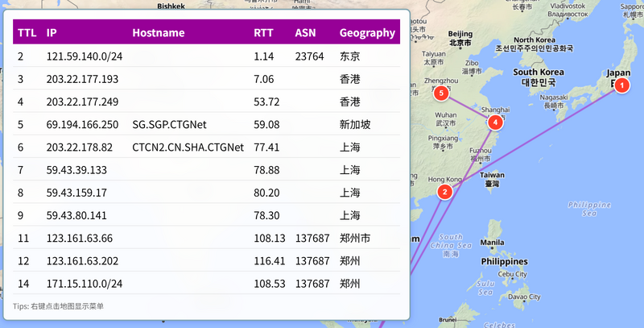The height and width of the screenshot is (328, 644).
Task: Select IP 69.194.166.250 cell
Action: 82,124
